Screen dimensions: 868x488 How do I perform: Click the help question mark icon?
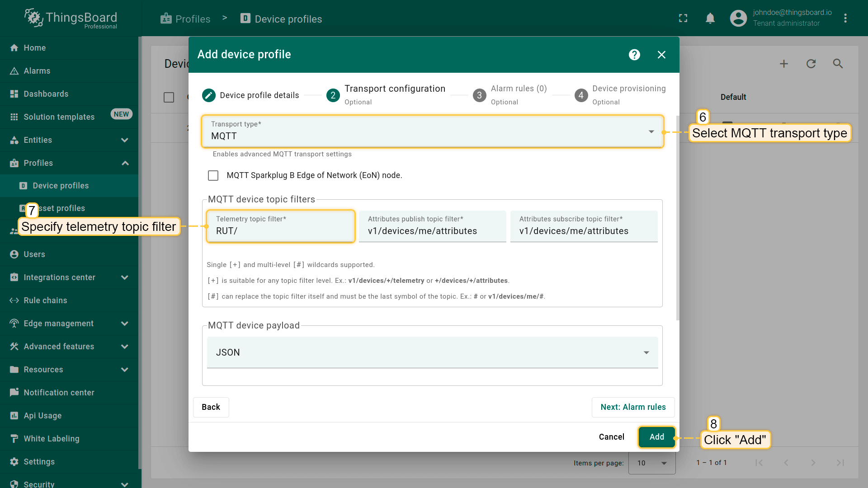(634, 55)
